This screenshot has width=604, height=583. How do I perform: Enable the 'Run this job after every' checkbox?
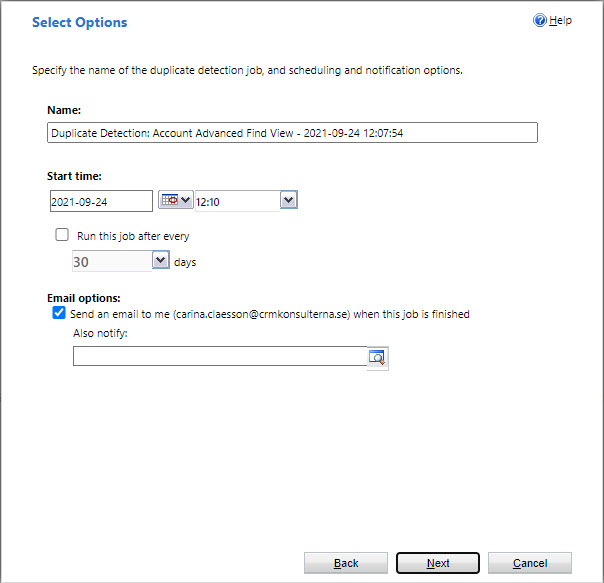(x=62, y=236)
